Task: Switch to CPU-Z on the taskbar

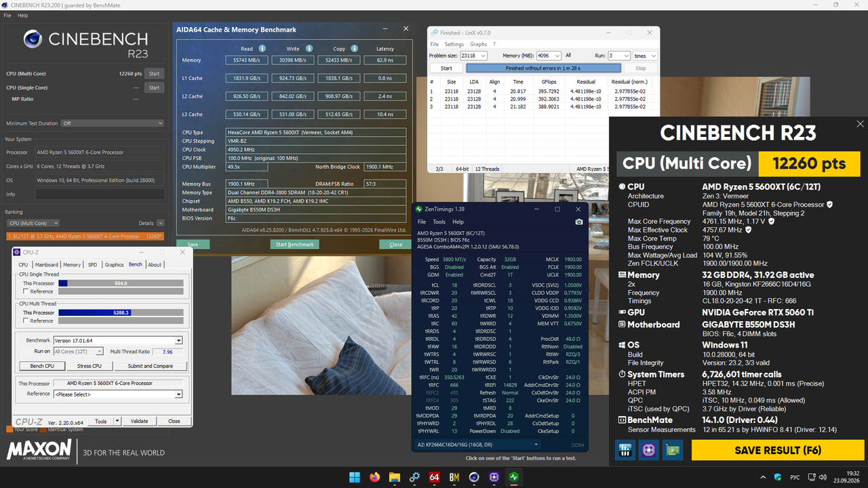Action: click(494, 477)
